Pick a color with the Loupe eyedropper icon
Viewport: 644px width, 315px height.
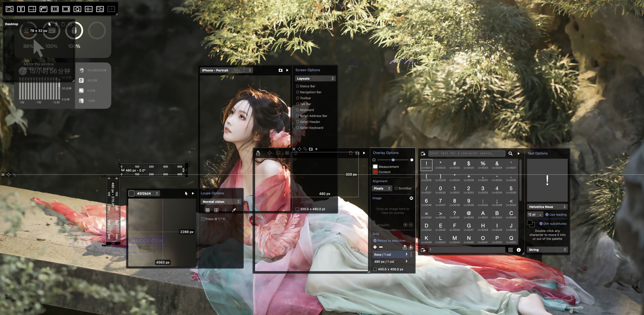click(x=234, y=210)
